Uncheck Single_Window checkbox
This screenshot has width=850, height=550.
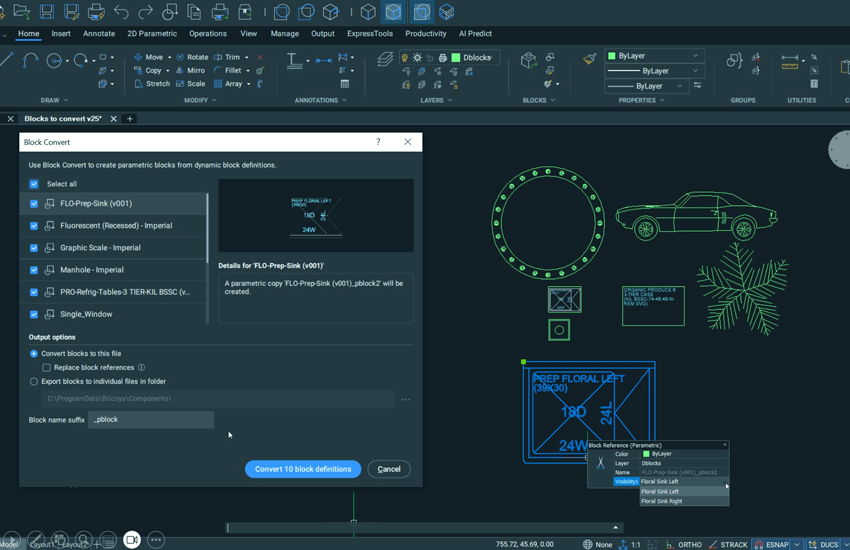point(34,314)
